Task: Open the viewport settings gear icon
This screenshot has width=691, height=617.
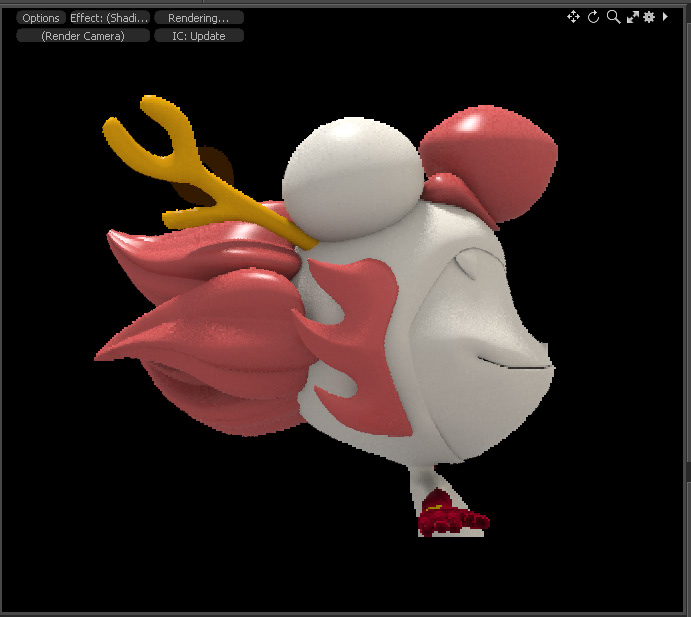Action: (x=649, y=17)
